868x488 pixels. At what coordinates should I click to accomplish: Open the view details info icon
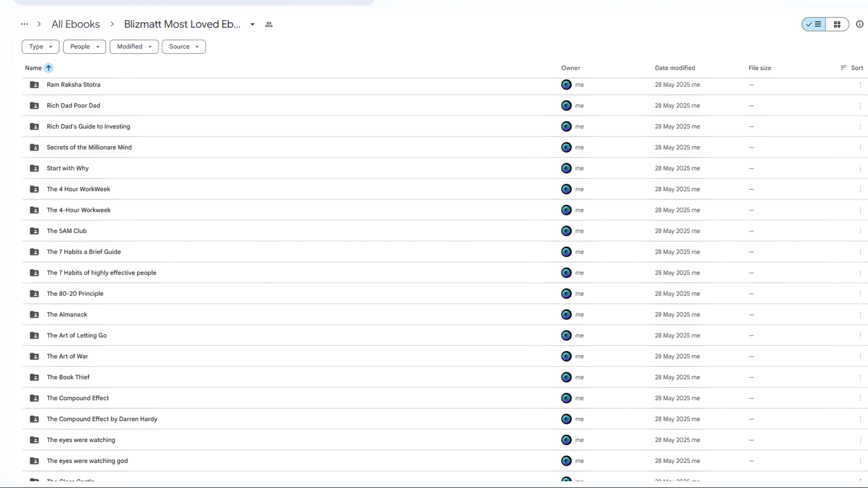859,24
